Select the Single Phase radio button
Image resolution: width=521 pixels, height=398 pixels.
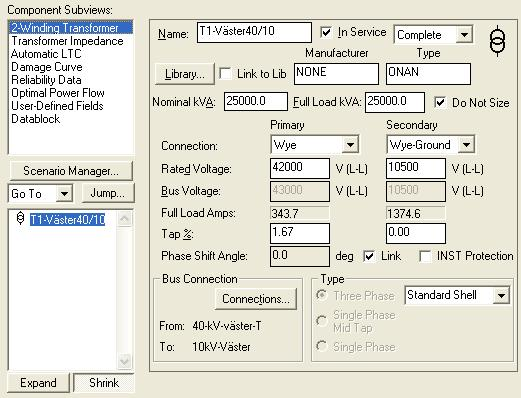[x=322, y=346]
